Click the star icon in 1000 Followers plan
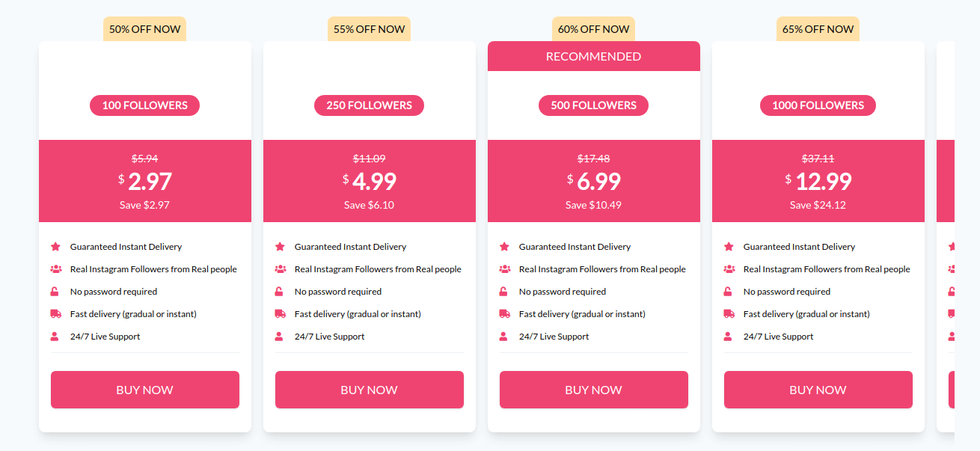This screenshot has height=451, width=980. [729, 247]
